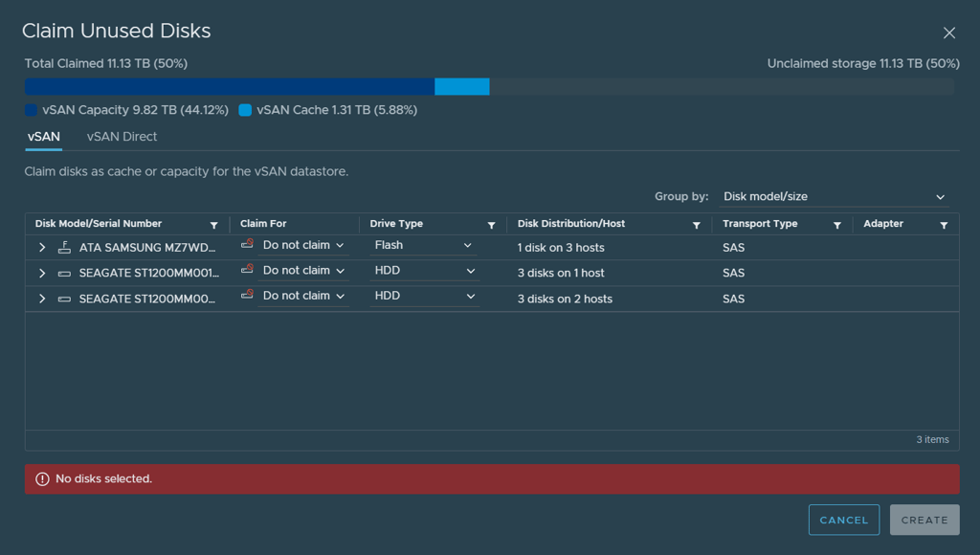Click the 'No disks selected.' message
This screenshot has width=980, height=555.
(103, 478)
